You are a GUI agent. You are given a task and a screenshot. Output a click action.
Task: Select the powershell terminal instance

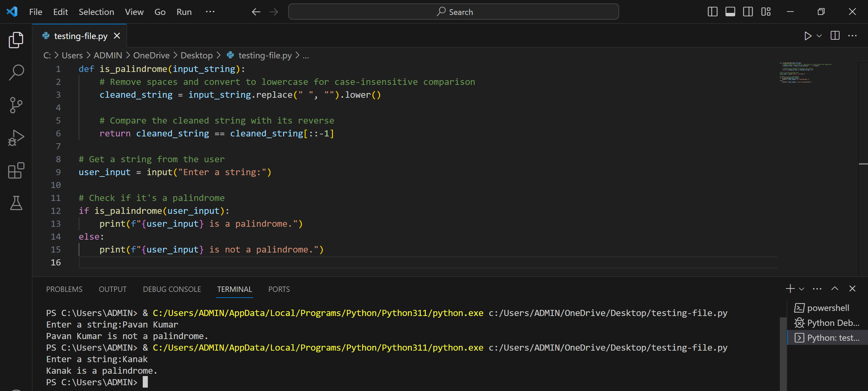click(827, 308)
